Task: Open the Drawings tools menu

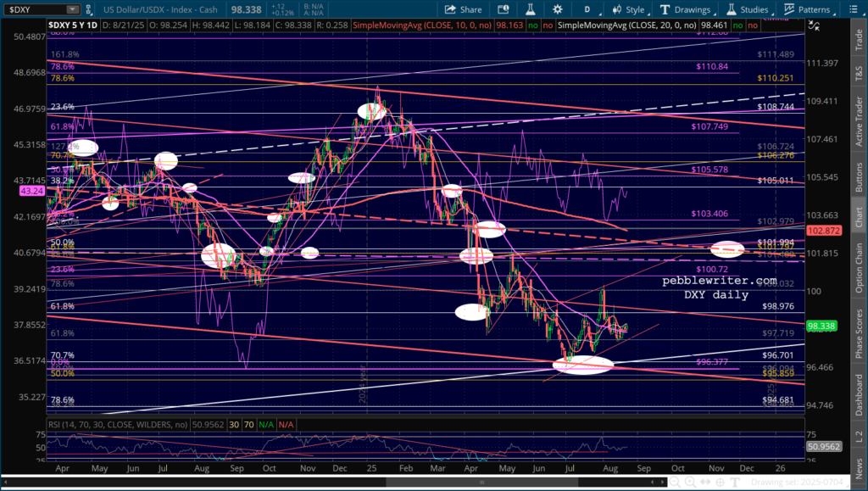Action: point(687,10)
